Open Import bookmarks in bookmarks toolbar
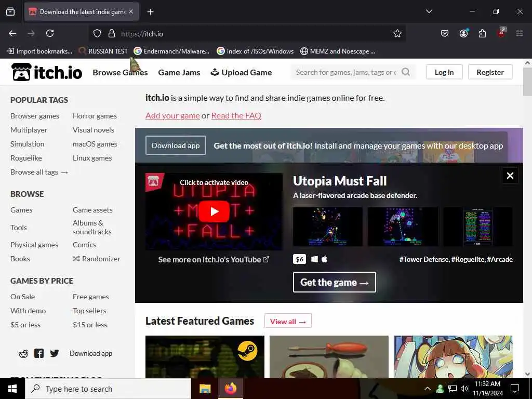Image resolution: width=532 pixels, height=399 pixels. click(x=39, y=51)
